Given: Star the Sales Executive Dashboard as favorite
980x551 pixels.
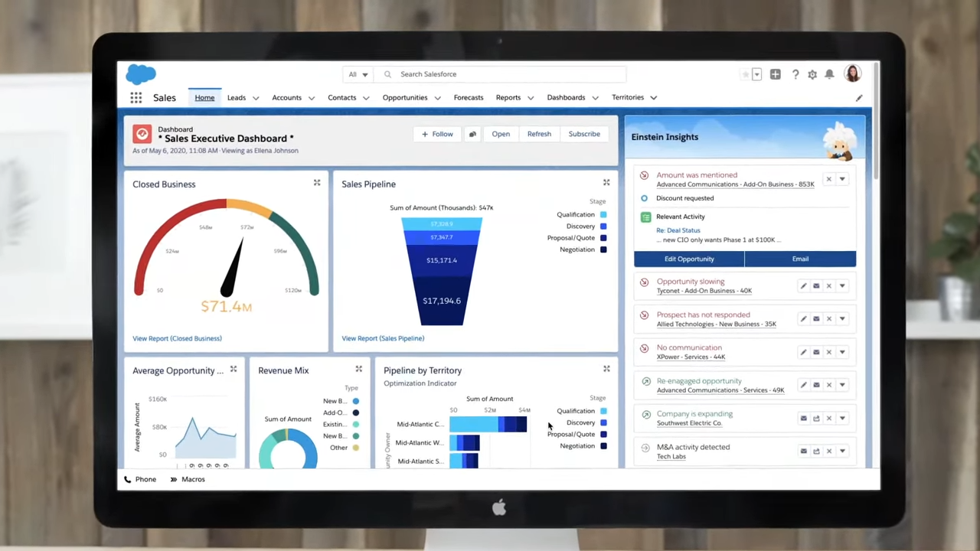Looking at the screenshot, I should coord(745,73).
